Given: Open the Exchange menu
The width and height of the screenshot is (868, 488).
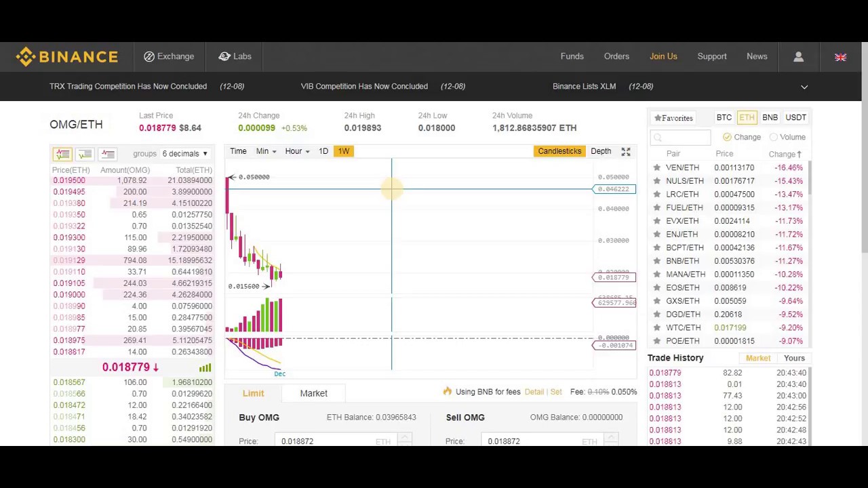Looking at the screenshot, I should point(169,56).
